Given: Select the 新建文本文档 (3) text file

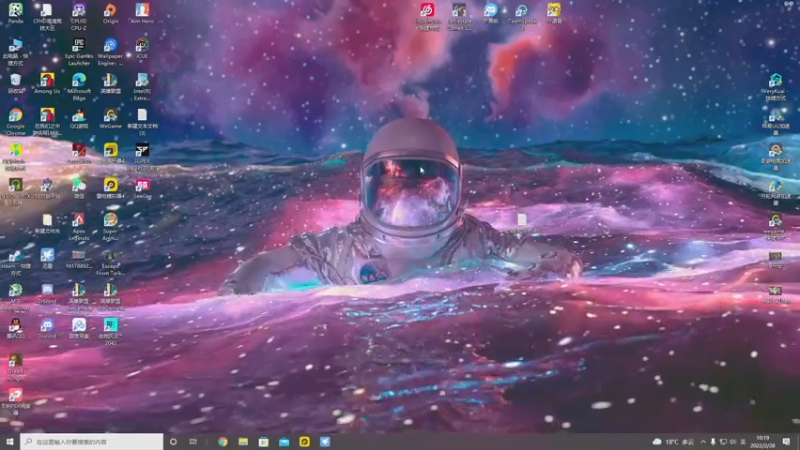Looking at the screenshot, I should [x=142, y=121].
